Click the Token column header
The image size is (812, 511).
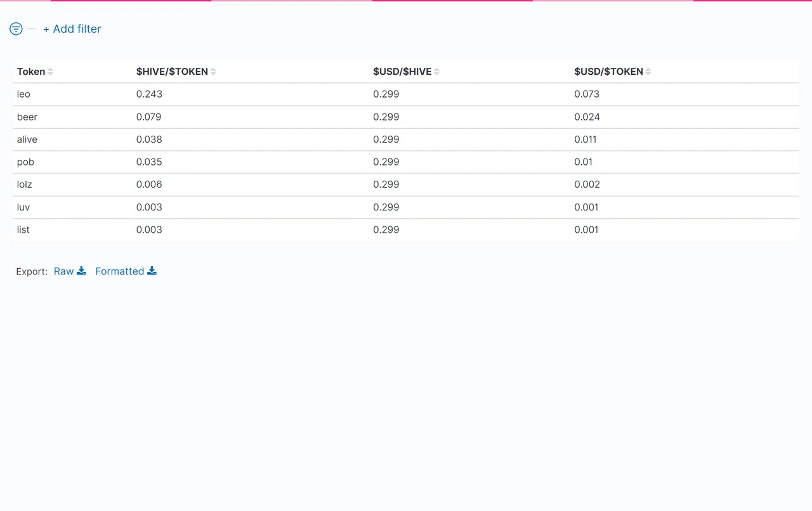pyautogui.click(x=31, y=72)
